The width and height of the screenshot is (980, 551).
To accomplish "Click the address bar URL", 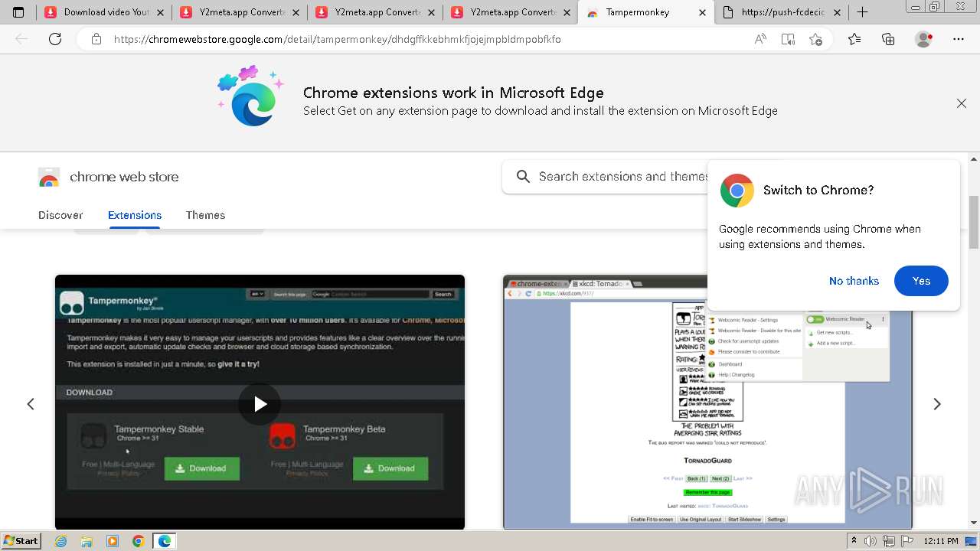I will tap(337, 39).
